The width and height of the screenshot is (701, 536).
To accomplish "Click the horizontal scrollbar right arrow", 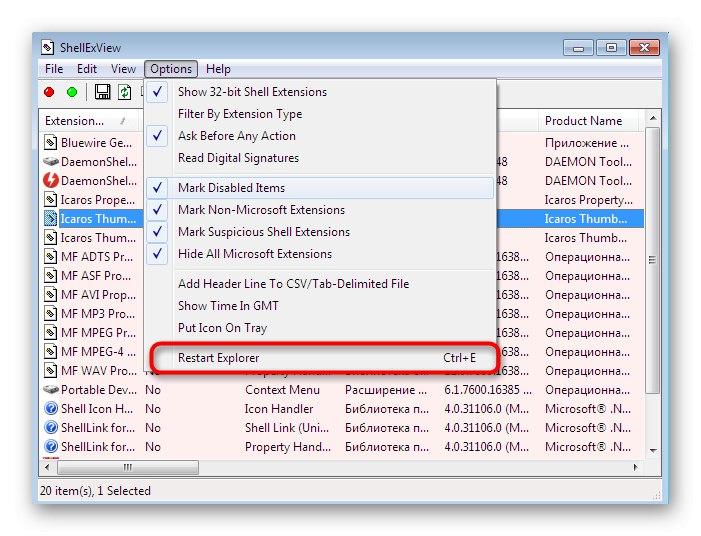I will 635,467.
